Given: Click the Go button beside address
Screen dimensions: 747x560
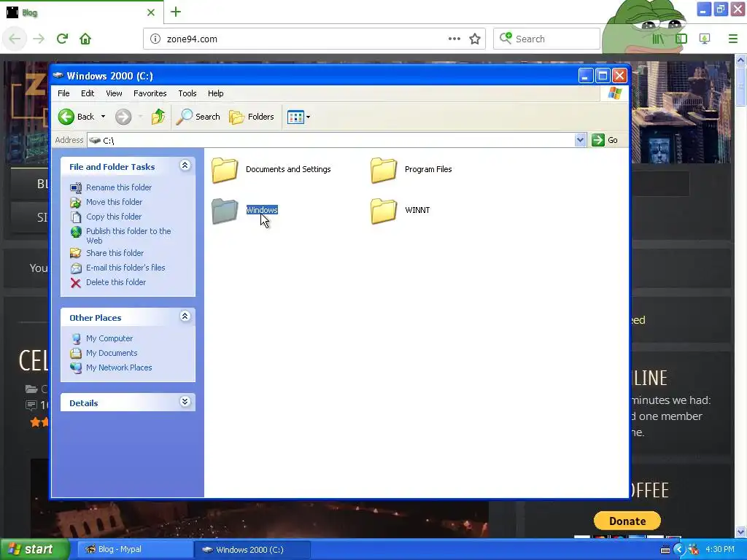Looking at the screenshot, I should click(x=605, y=140).
